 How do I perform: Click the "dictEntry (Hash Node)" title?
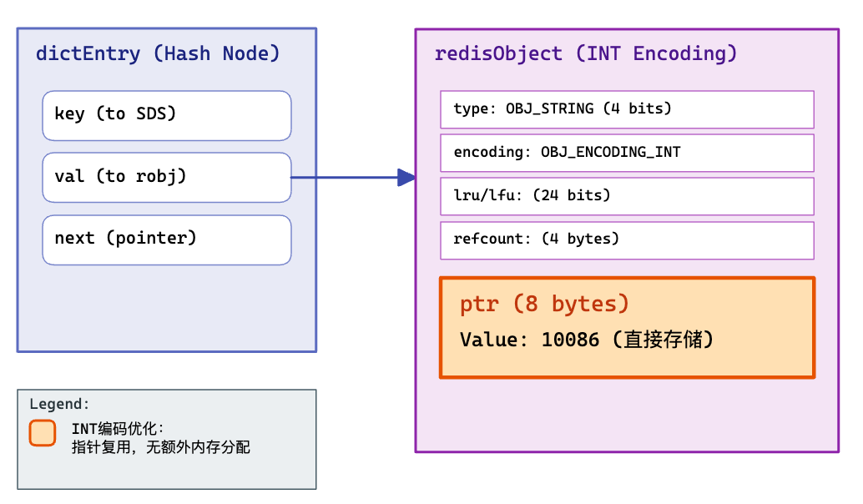tap(158, 54)
